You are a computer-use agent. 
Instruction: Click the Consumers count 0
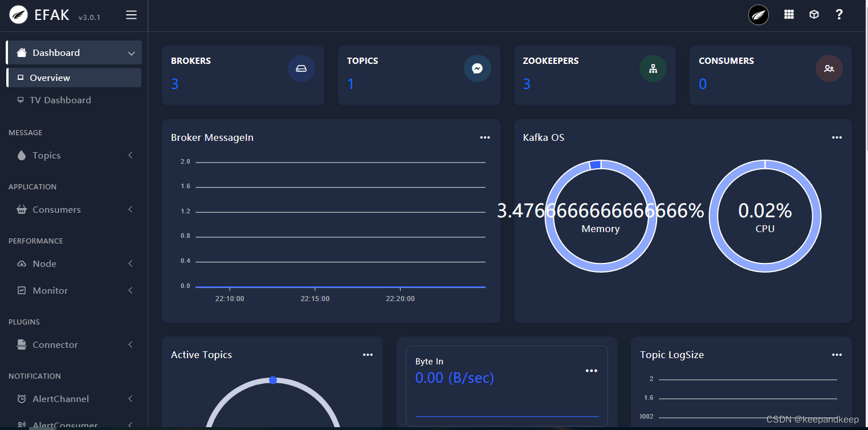pos(703,84)
